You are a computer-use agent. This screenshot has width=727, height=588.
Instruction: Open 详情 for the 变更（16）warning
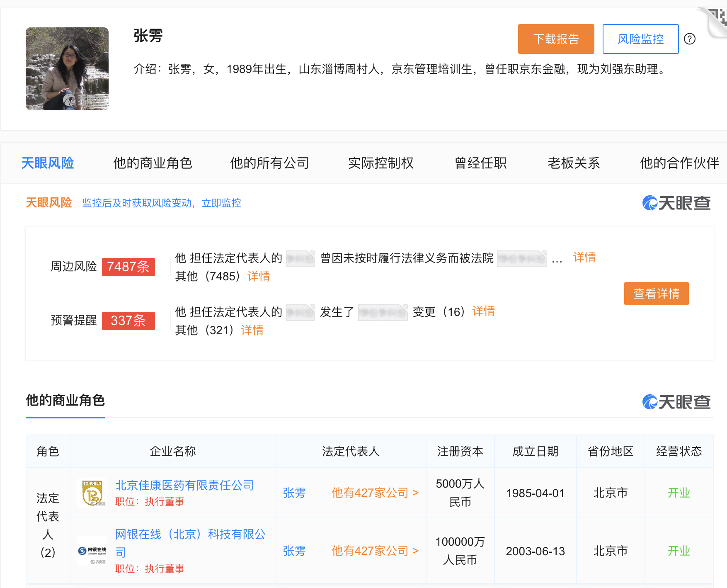point(483,311)
